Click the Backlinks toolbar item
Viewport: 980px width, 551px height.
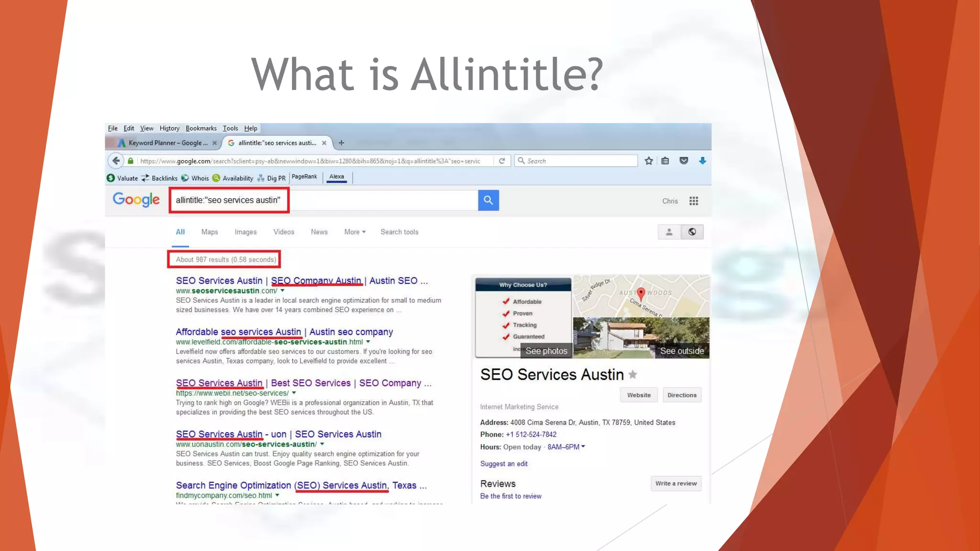pos(159,178)
